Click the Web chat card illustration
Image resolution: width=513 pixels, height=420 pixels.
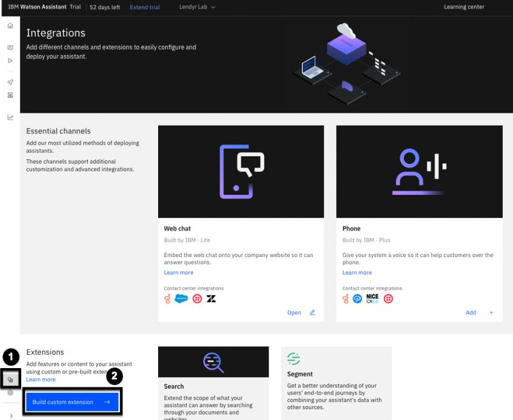241,172
